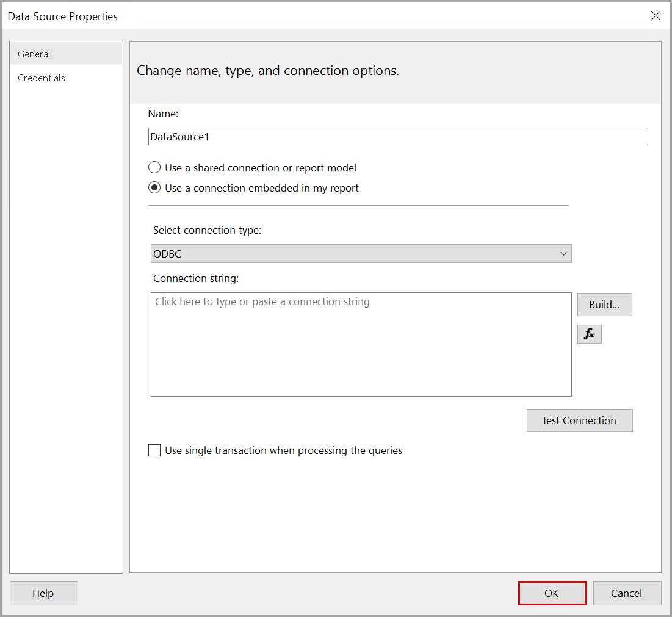Click the "Change name, type, and connection options" header
Image resolution: width=672 pixels, height=617 pixels.
(268, 71)
